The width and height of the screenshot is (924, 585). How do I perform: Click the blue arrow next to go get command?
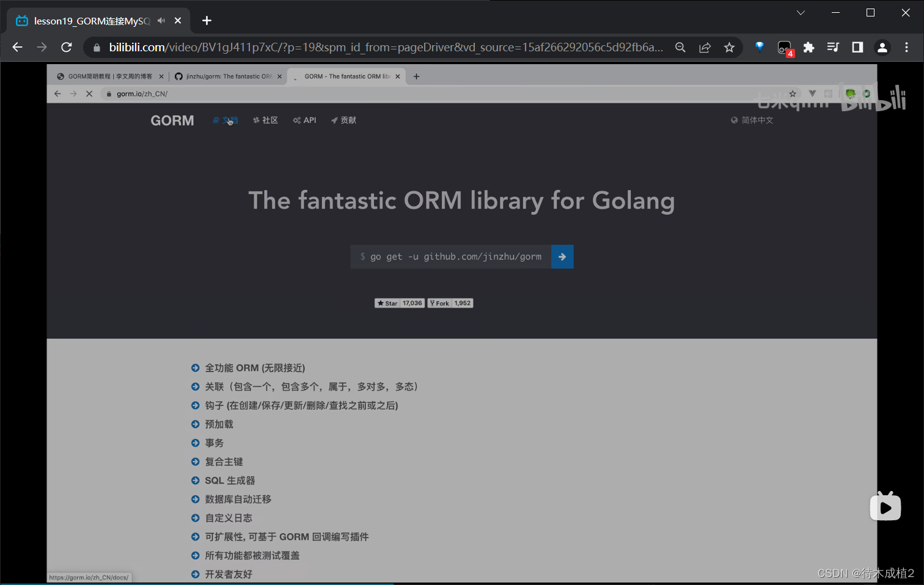pos(562,256)
